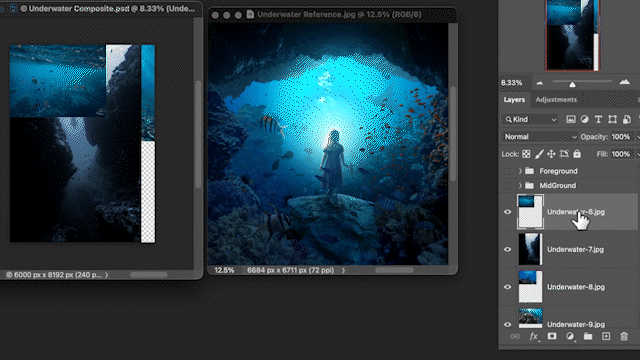
Task: Create a new layer group
Action: click(x=588, y=336)
